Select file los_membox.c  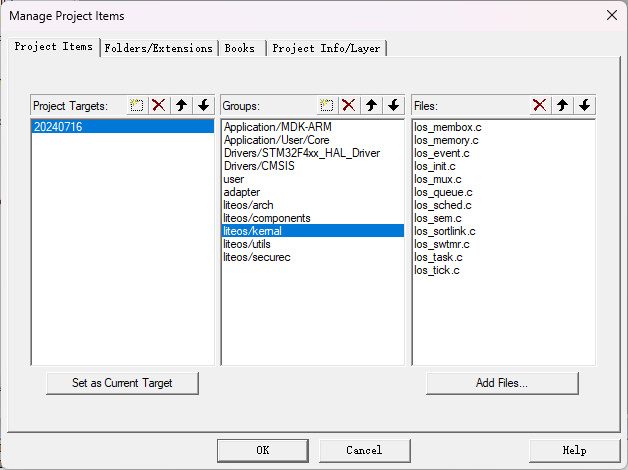(x=503, y=127)
